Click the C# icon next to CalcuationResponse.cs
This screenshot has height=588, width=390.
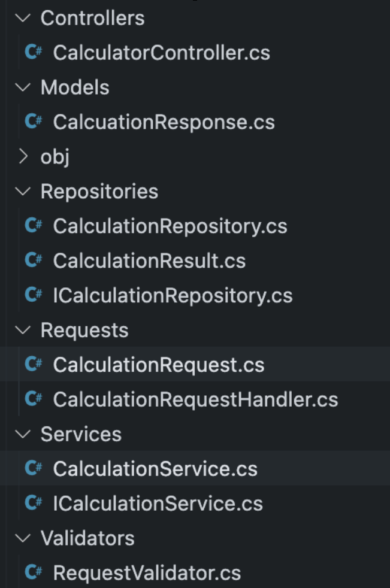(x=33, y=122)
